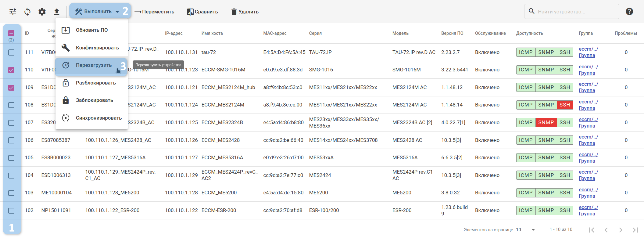Image resolution: width=644 pixels, height=238 pixels.
Task: Toggle the select-all header checkbox
Action: pos(11,33)
